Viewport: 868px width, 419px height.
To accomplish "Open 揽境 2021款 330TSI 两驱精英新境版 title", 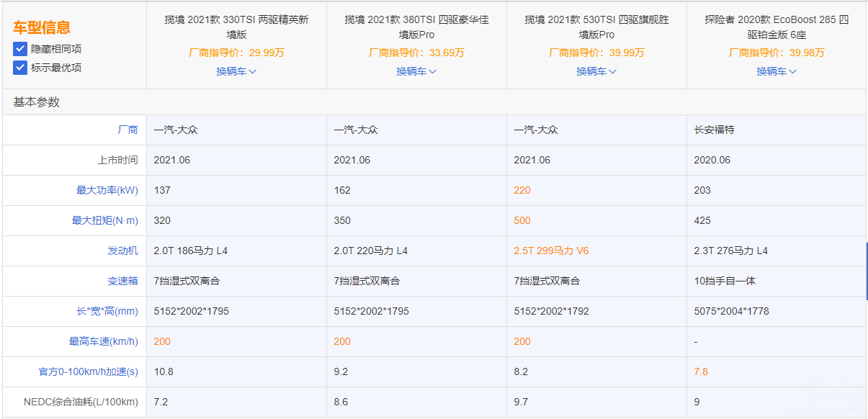I will tap(236, 27).
